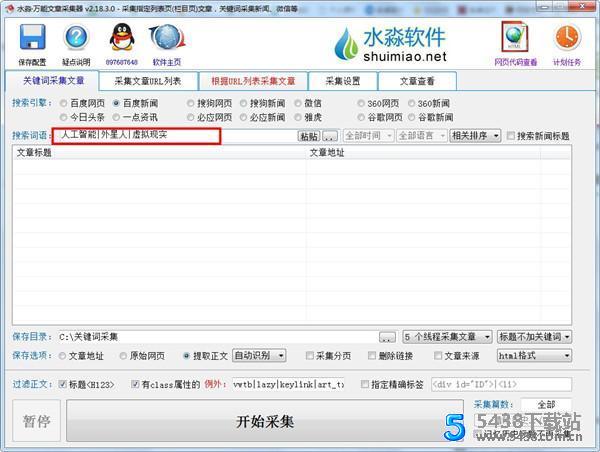
Task: Open the 5个线程采集文章 dropdown
Action: [x=447, y=337]
